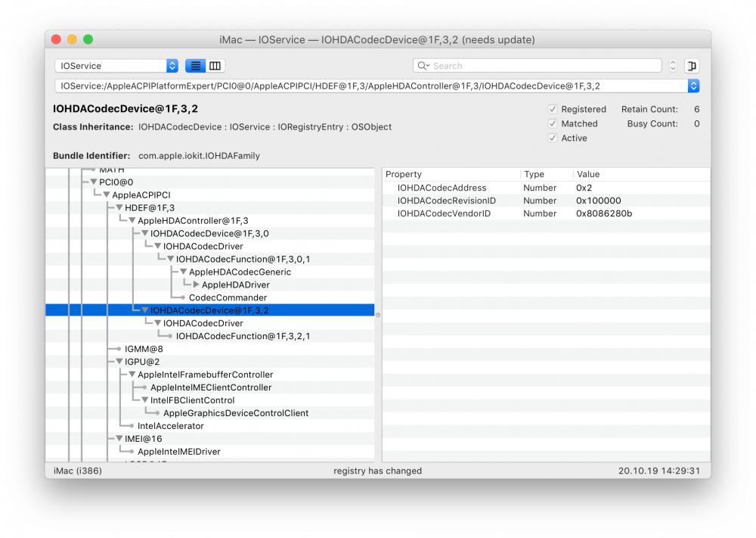Collapse the selected IOHDACodecDevice@1F,3,2 triangle
Viewport: 756px width, 538px height.
pos(144,309)
